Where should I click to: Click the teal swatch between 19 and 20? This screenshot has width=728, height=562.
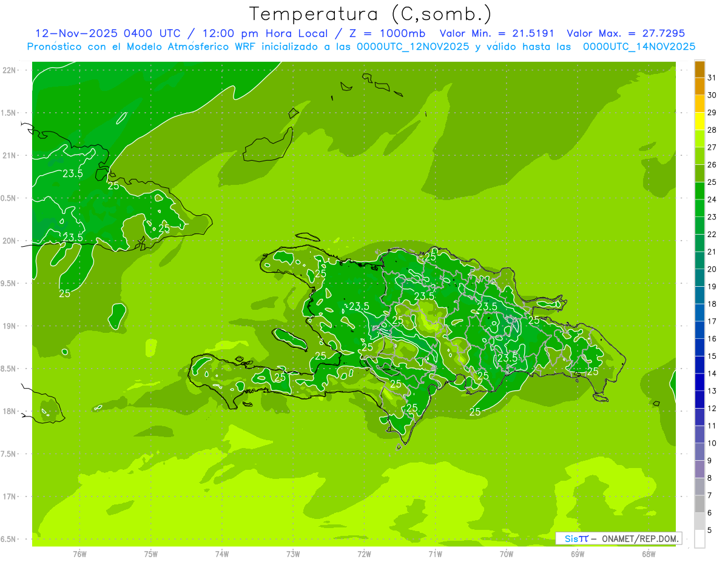click(x=699, y=278)
